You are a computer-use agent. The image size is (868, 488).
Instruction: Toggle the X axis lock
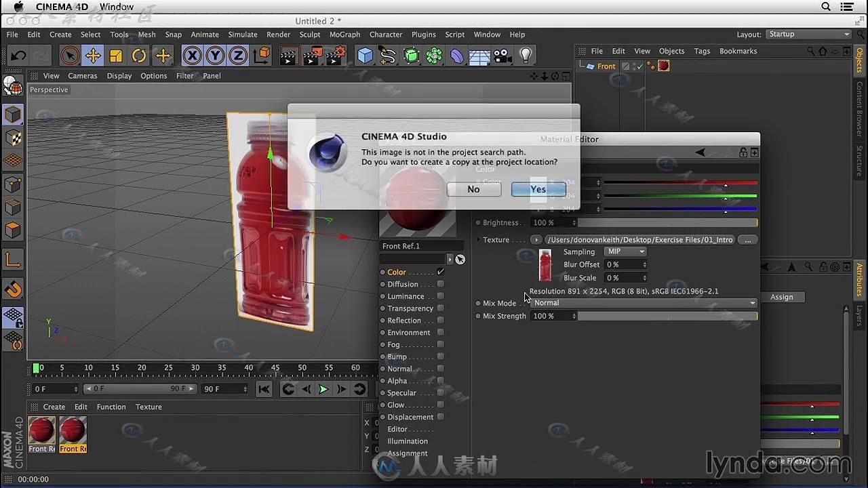click(x=192, y=56)
